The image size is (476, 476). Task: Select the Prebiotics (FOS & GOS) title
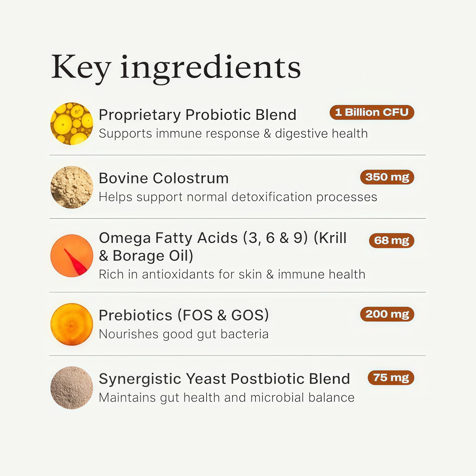tap(183, 315)
